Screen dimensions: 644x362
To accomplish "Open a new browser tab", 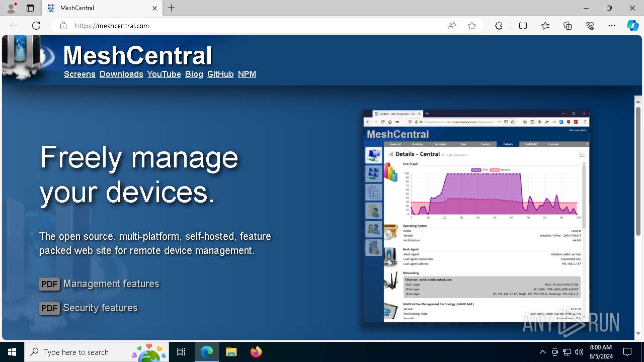I will 172,8.
